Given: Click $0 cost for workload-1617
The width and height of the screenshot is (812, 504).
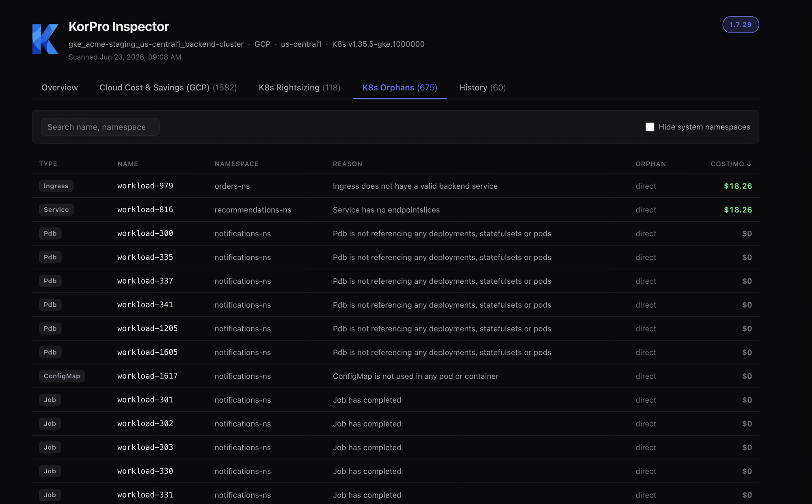Looking at the screenshot, I should coord(747,376).
